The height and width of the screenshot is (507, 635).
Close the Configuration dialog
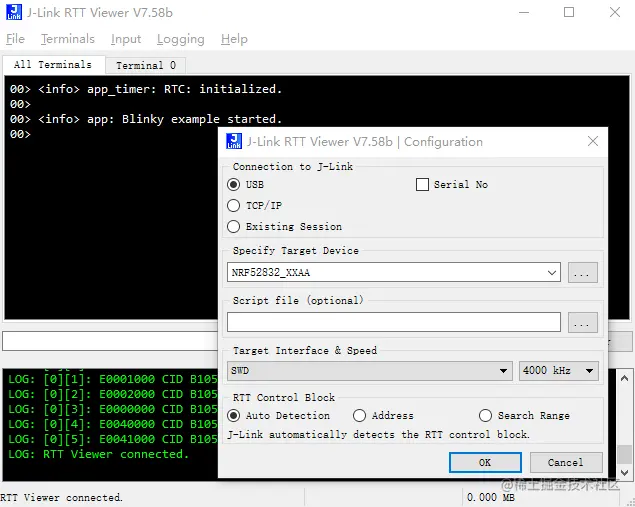click(x=592, y=141)
